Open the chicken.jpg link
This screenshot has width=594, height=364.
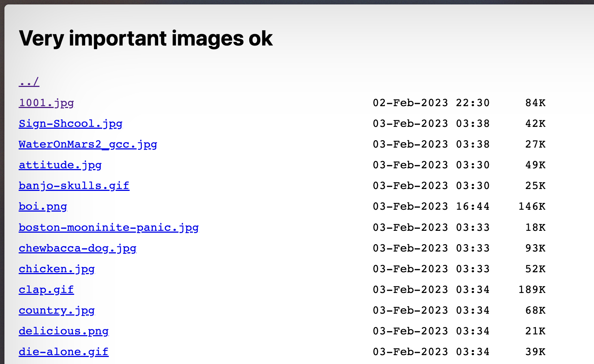pos(57,269)
